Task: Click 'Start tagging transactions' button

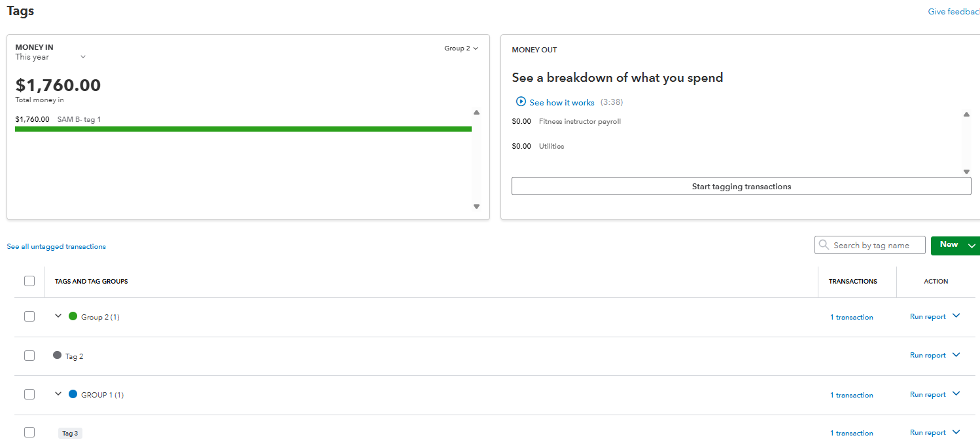Action: tap(741, 187)
